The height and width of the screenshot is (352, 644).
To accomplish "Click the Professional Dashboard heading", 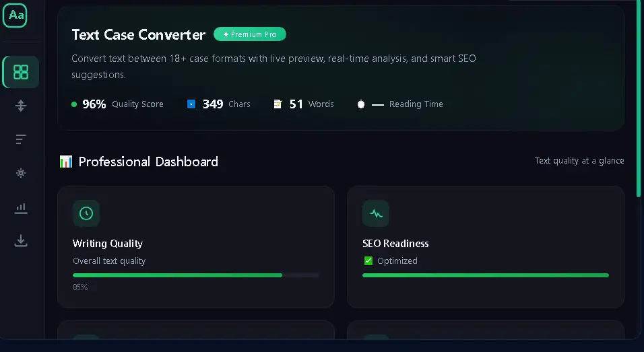I will [x=148, y=162].
